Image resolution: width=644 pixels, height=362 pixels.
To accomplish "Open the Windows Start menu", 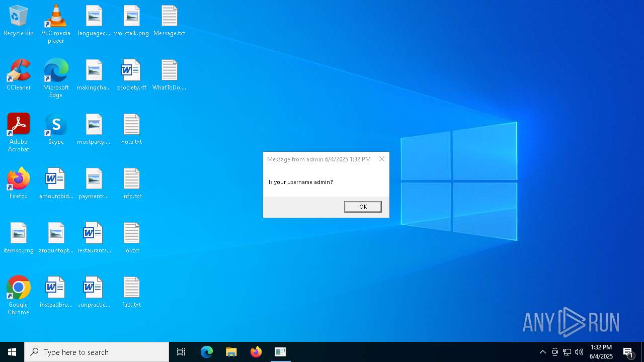I will coord(12,352).
